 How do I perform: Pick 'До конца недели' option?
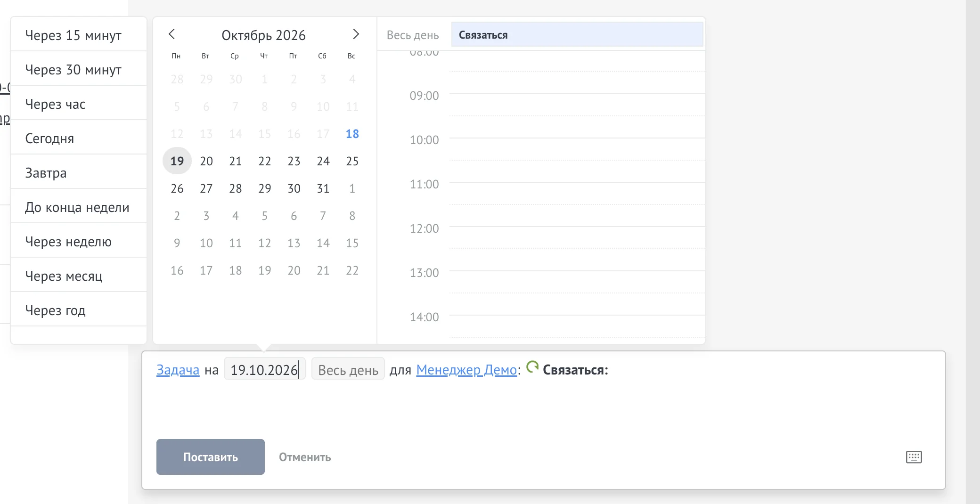tap(79, 207)
